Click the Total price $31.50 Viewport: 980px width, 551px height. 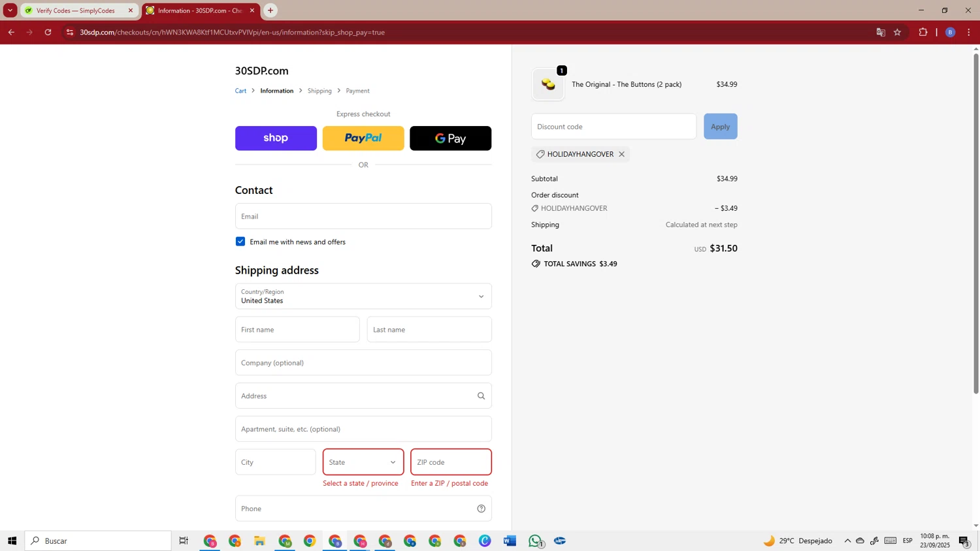tap(723, 249)
